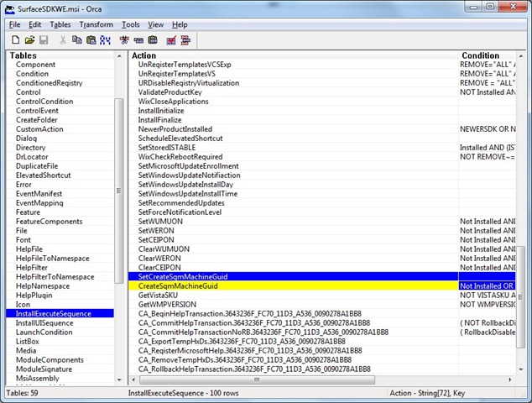
Task: Click the 'Not Installed OR' condition cell
Action: 487,285
